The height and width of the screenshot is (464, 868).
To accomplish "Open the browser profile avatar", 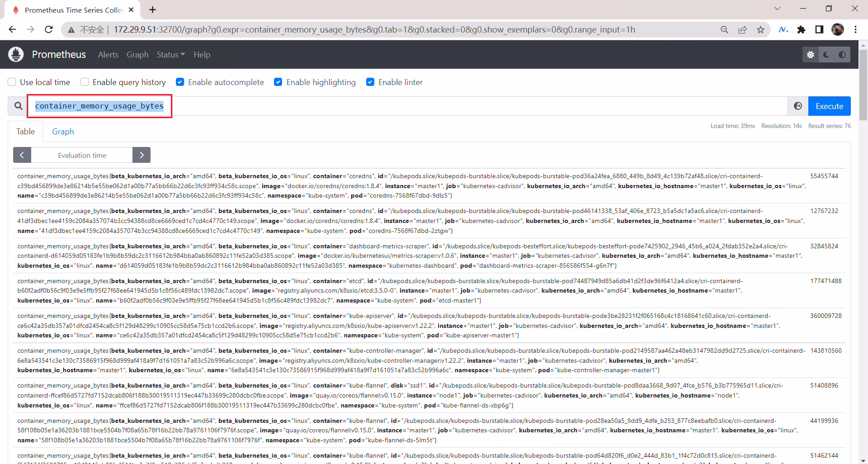I will pyautogui.click(x=838, y=29).
